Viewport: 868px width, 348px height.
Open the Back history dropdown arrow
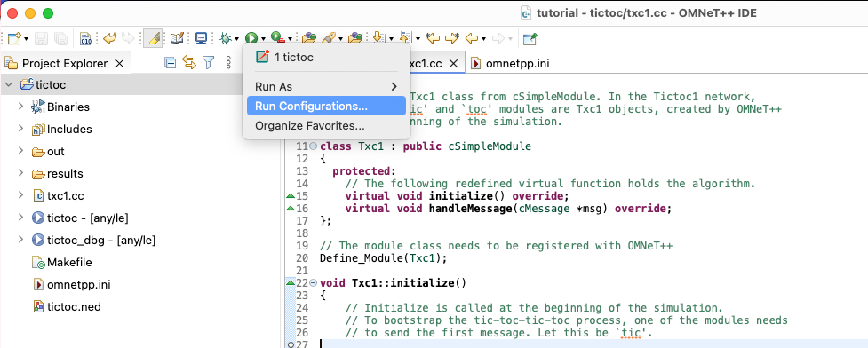pos(484,39)
